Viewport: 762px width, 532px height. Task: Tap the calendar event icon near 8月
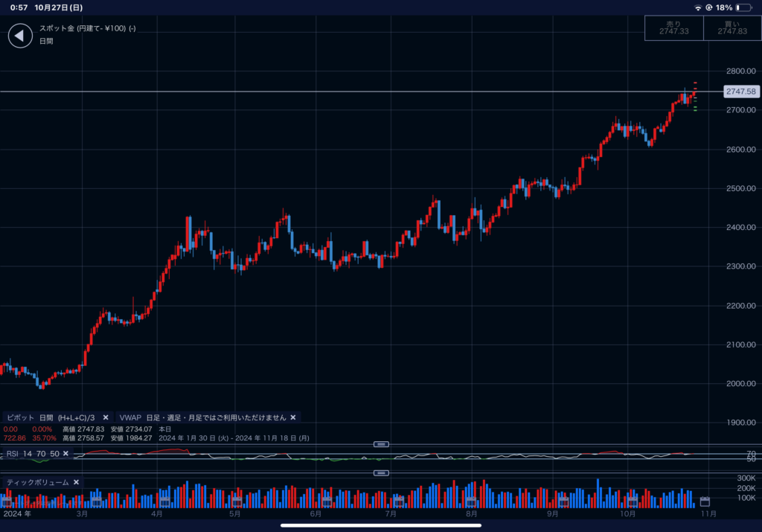(x=470, y=502)
